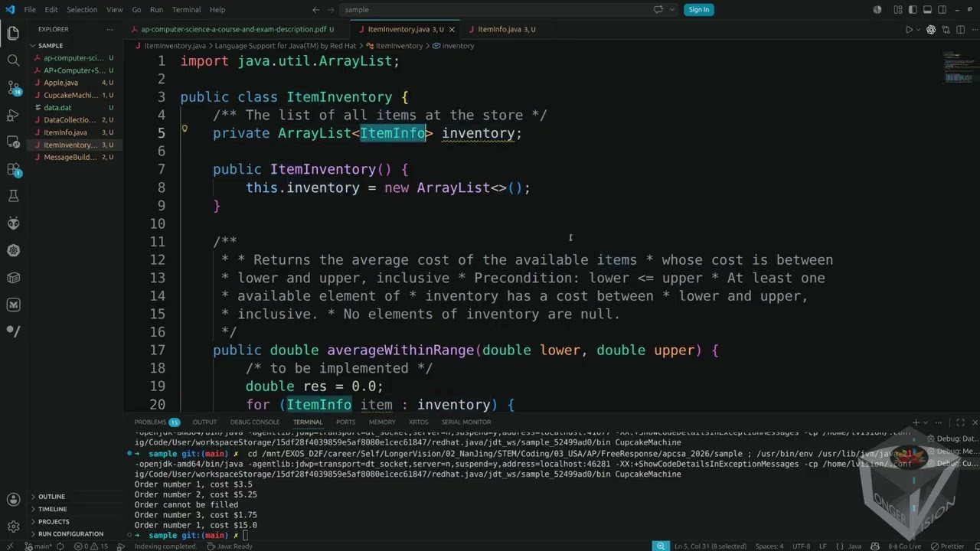Toggle the primary side bar visibility
This screenshot has width=980, height=551.
pyautogui.click(x=912, y=10)
